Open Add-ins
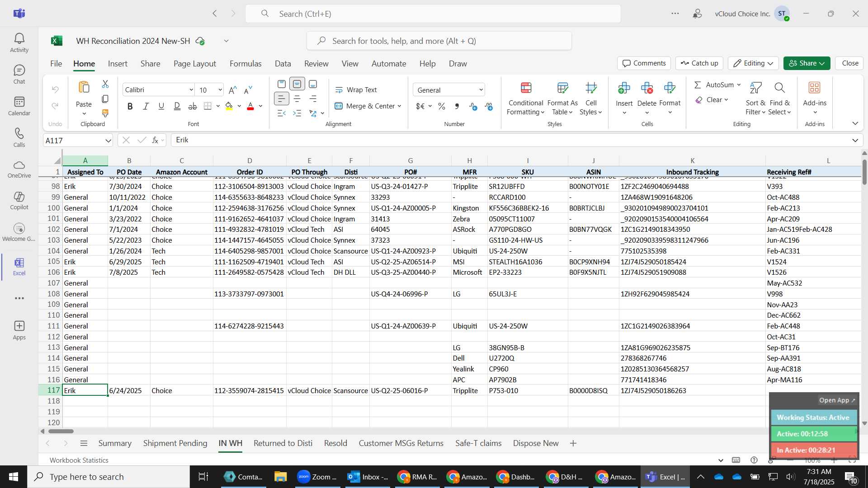This screenshot has width=868, height=488. pyautogui.click(x=815, y=99)
